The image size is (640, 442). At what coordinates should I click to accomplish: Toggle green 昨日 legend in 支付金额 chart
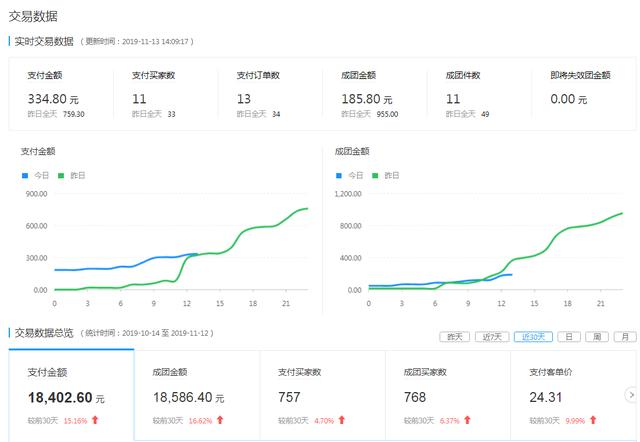click(x=71, y=175)
